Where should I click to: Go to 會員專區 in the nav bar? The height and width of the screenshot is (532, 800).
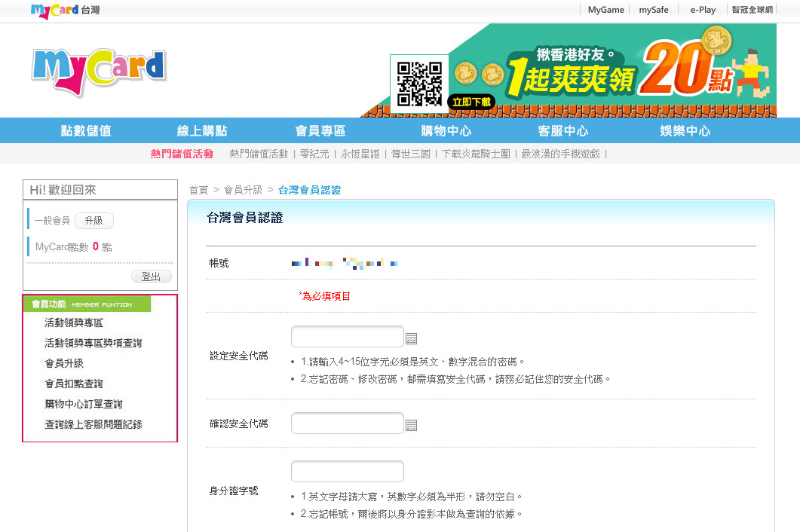click(320, 131)
